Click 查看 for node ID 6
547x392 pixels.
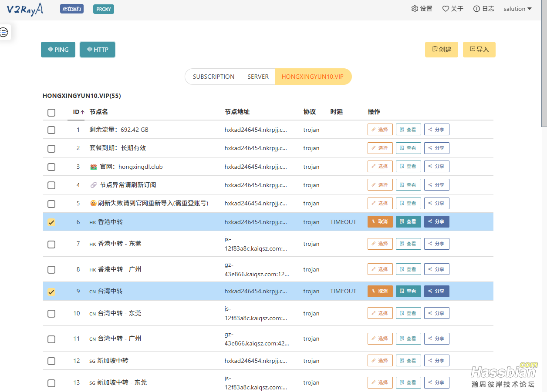coord(409,221)
